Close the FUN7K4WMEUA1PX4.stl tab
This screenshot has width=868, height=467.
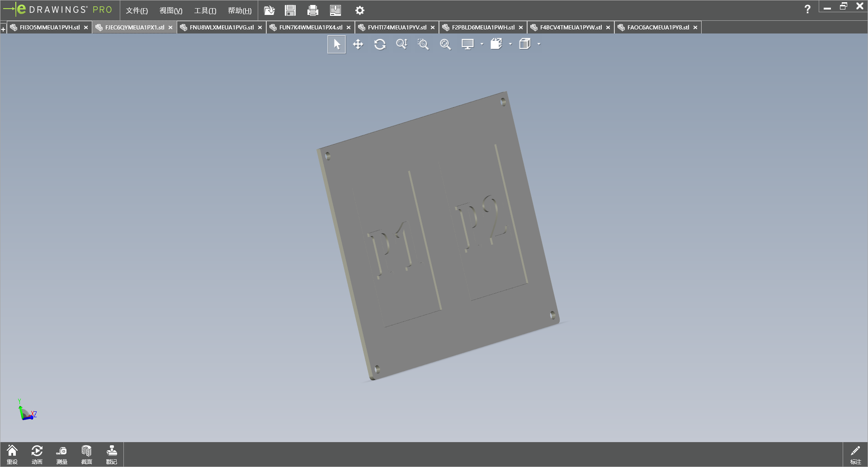[349, 28]
